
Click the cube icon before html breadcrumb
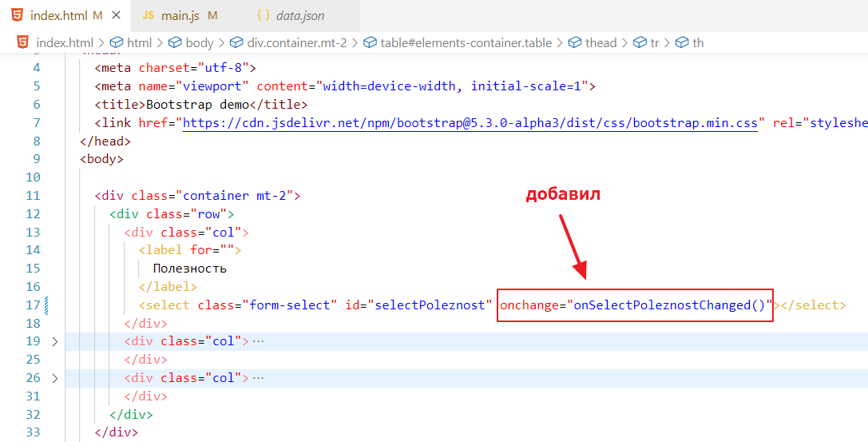[x=117, y=43]
